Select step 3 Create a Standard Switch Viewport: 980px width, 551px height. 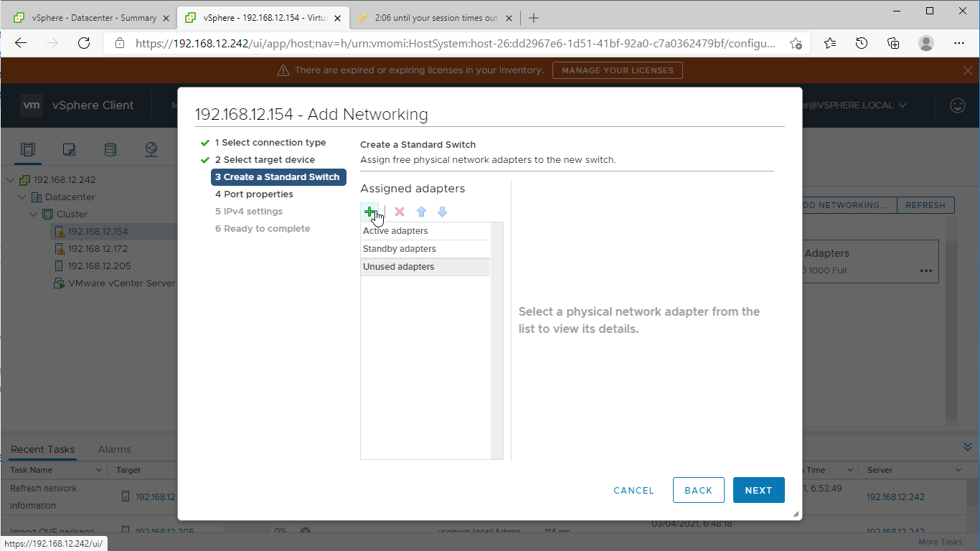click(278, 177)
